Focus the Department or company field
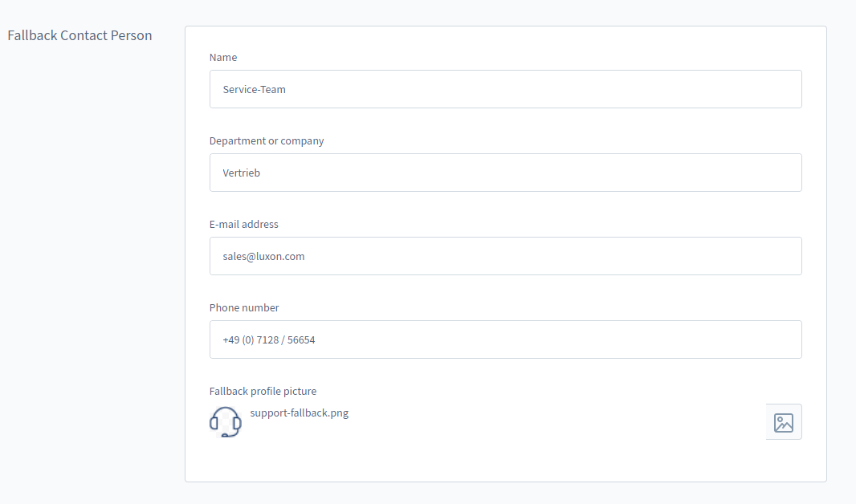The height and width of the screenshot is (504, 856). [505, 173]
